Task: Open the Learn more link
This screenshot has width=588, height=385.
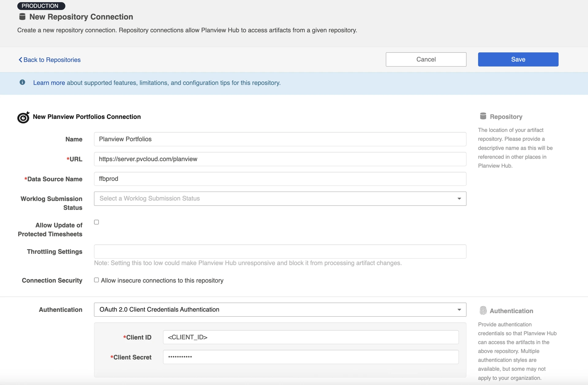Action: coord(49,83)
